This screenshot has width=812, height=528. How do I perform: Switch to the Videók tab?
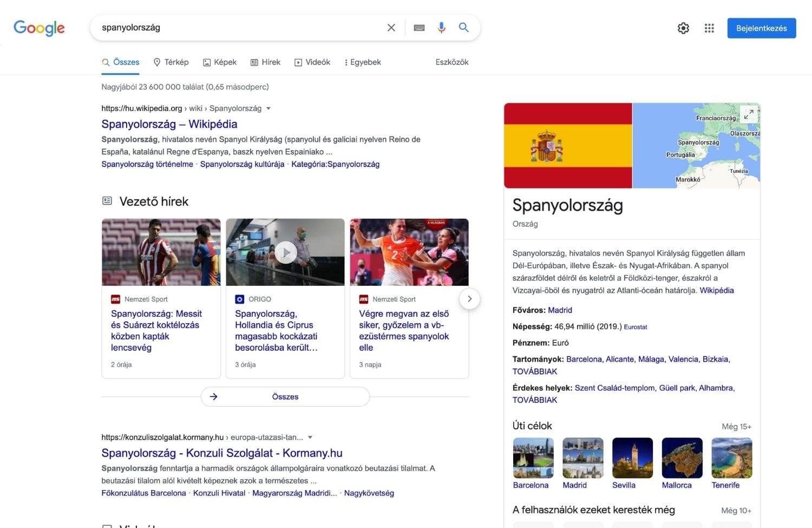(x=312, y=62)
